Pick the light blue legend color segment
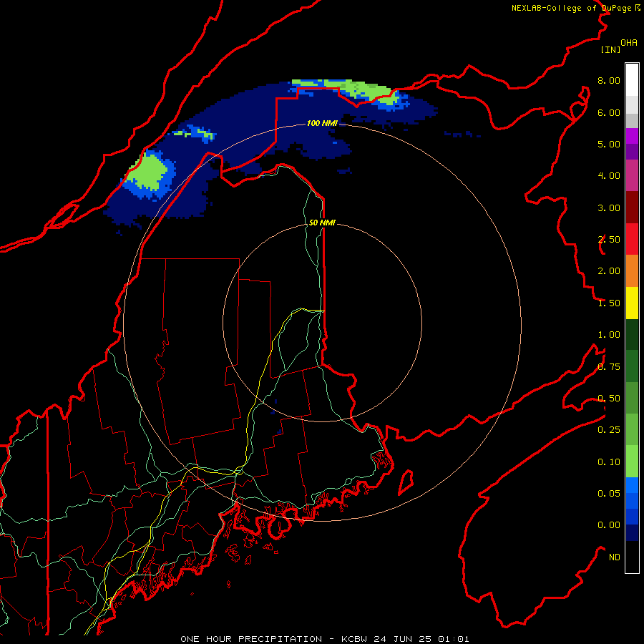 click(x=632, y=485)
